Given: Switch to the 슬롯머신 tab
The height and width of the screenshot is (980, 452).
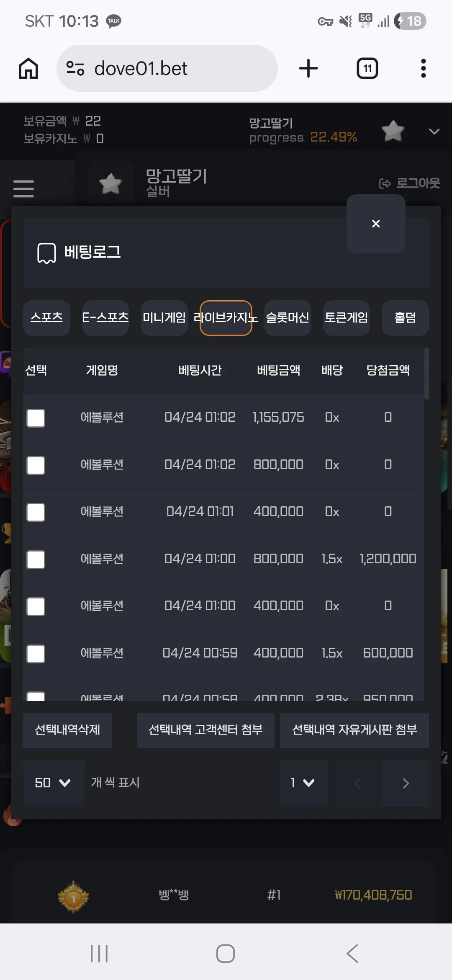Looking at the screenshot, I should (x=288, y=318).
